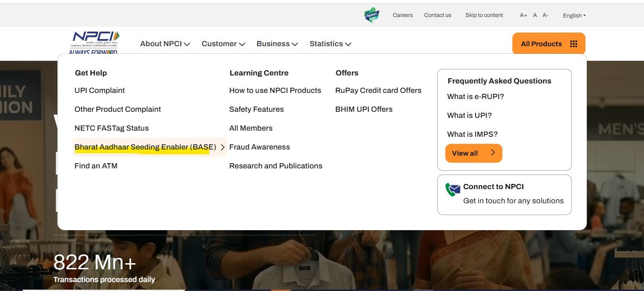
Task: Click Transactions processed daily text
Action: pyautogui.click(x=104, y=280)
